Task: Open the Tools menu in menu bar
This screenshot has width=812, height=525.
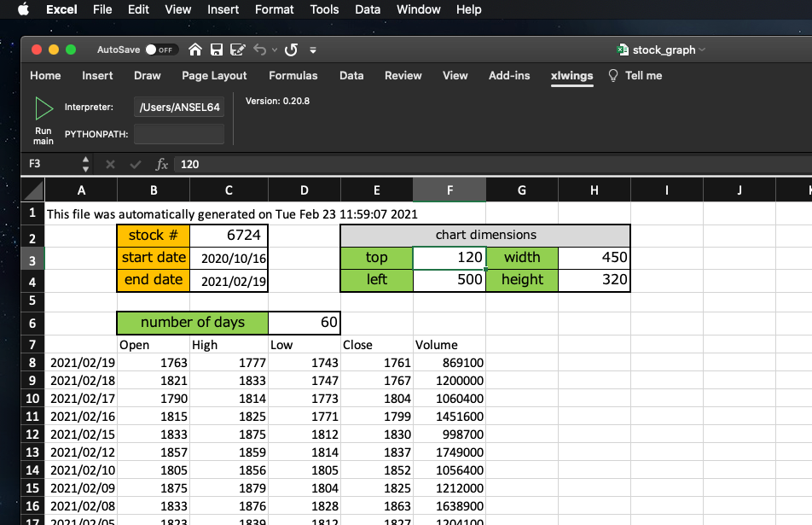Action: click(x=324, y=9)
